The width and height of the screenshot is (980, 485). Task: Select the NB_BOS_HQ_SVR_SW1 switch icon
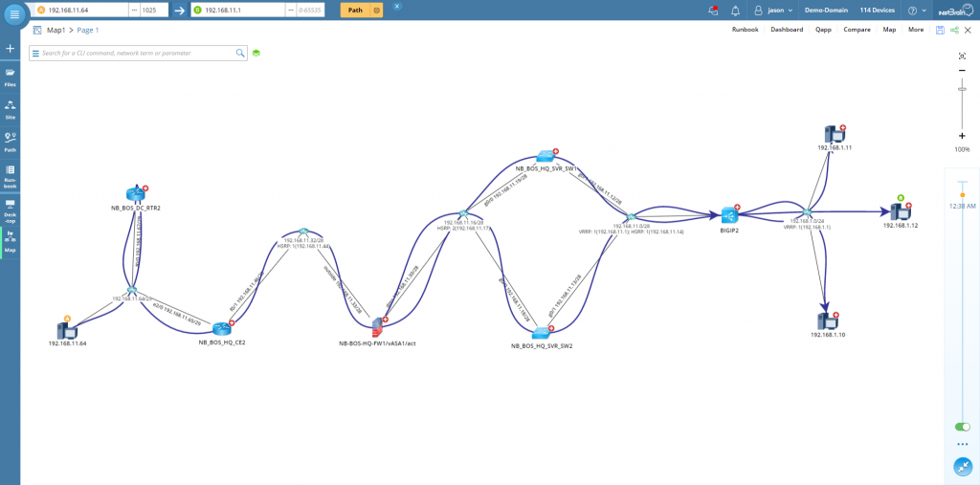(546, 156)
